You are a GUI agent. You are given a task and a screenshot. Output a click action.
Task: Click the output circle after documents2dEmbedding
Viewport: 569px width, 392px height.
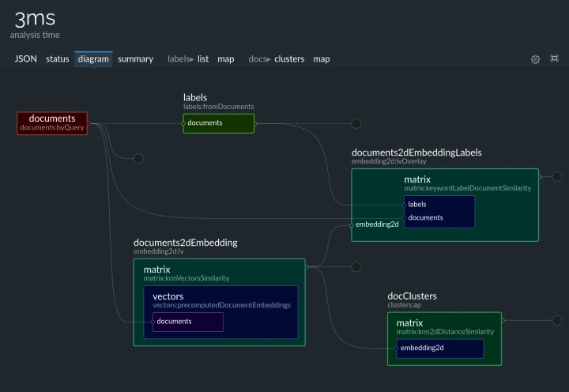click(356, 267)
